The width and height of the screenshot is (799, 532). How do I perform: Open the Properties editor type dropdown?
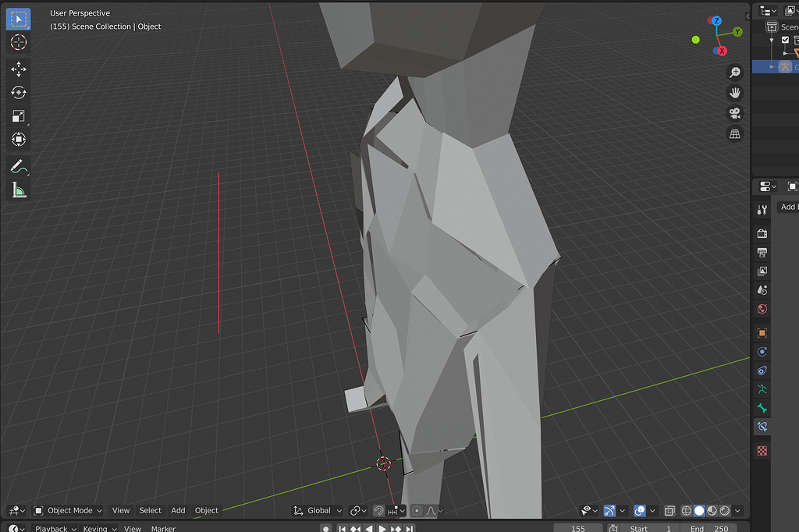(x=768, y=186)
